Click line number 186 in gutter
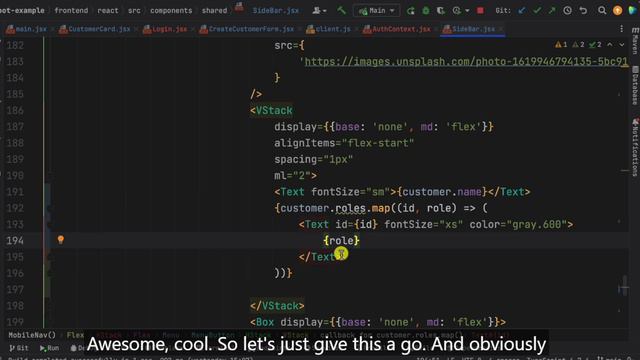Image resolution: width=640 pixels, height=360 pixels. pos(15,110)
